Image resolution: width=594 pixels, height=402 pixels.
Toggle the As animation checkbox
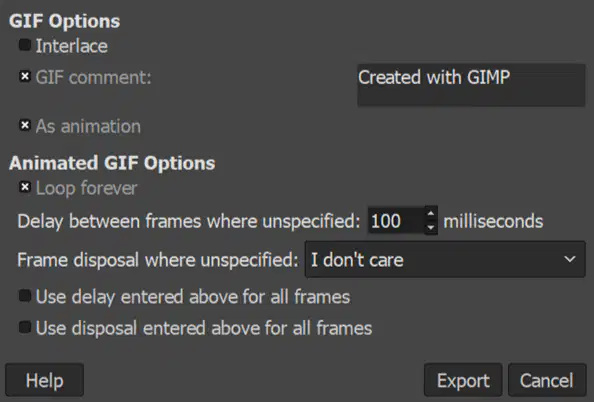tap(25, 125)
